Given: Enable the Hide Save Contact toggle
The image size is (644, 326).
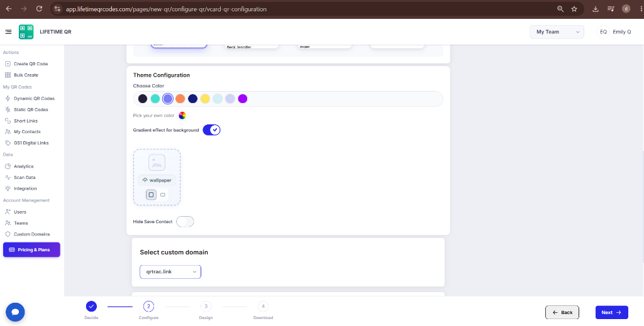Looking at the screenshot, I should [185, 222].
